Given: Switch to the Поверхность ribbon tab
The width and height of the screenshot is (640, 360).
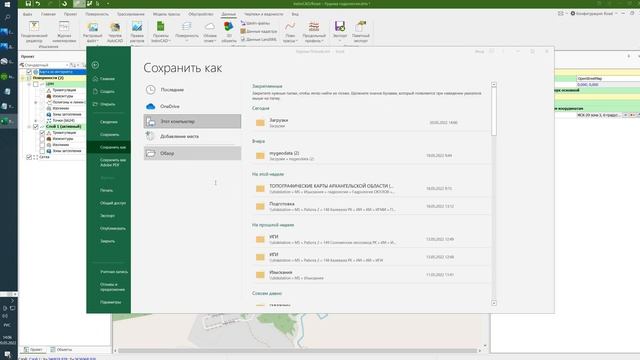Looking at the screenshot, I should (x=97, y=14).
